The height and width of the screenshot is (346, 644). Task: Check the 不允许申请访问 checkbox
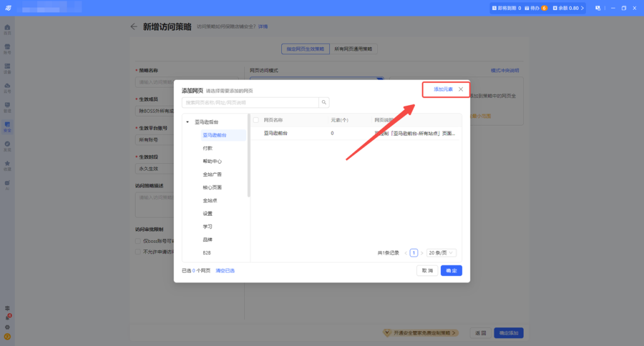138,252
